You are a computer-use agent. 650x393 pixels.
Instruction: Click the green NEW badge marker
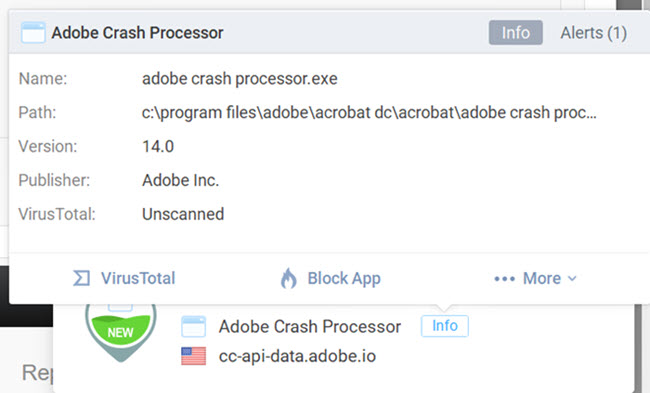click(x=121, y=333)
